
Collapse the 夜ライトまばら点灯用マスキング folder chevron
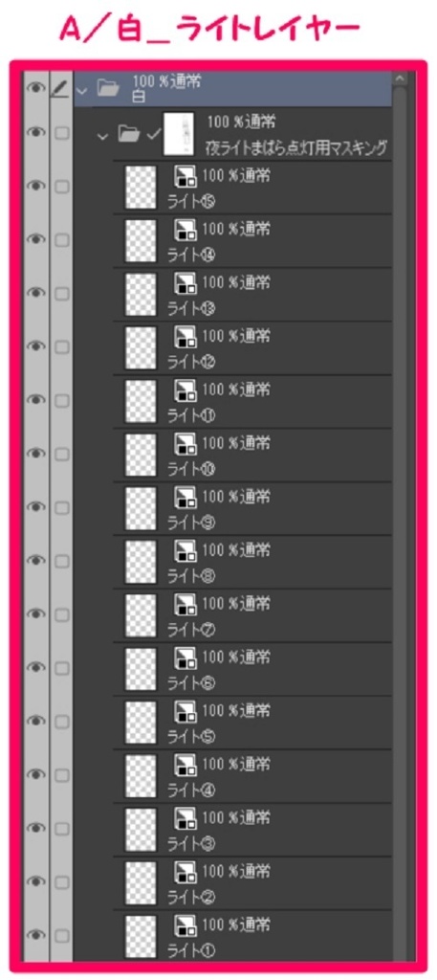click(103, 134)
